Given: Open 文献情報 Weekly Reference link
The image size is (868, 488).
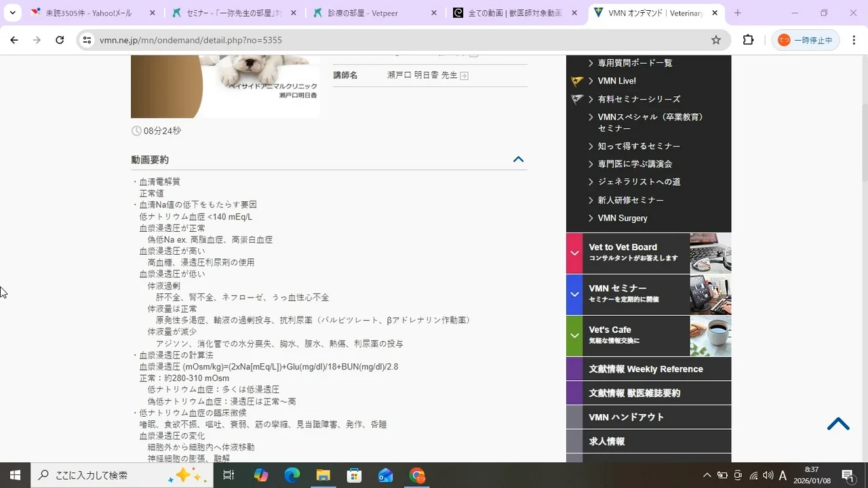Looking at the screenshot, I should click(646, 369).
